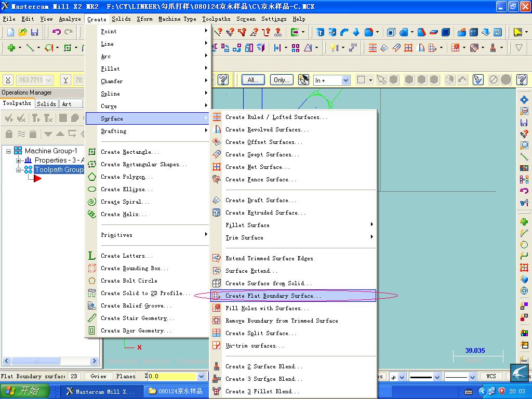Viewport: 532px width, 399px height.
Task: Open the line style dropdown in status bar
Action: (x=437, y=377)
